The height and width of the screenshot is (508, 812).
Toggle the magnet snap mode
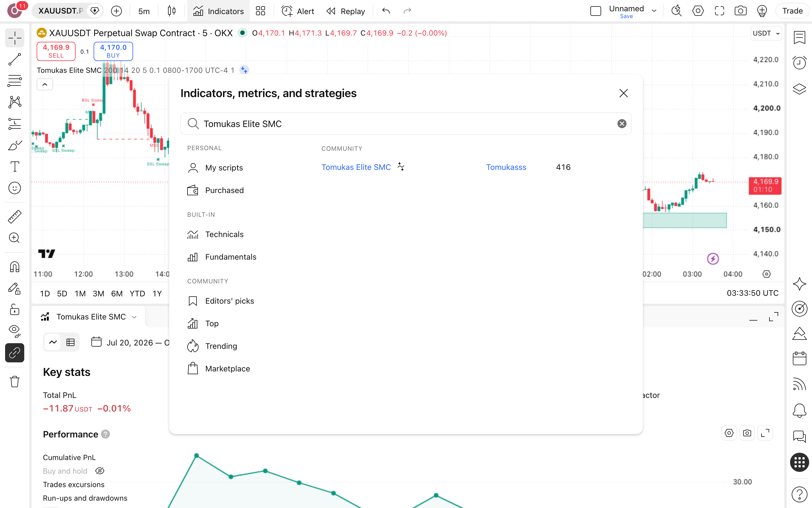click(x=14, y=267)
